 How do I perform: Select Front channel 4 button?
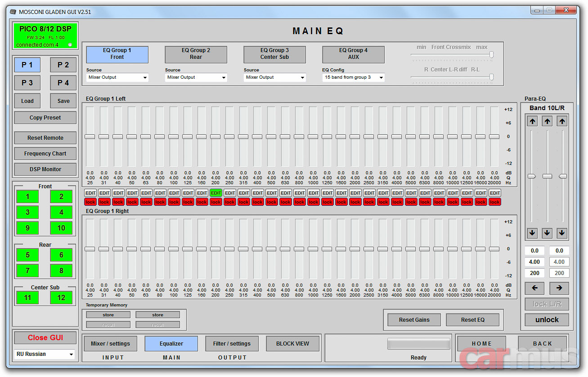(x=62, y=212)
